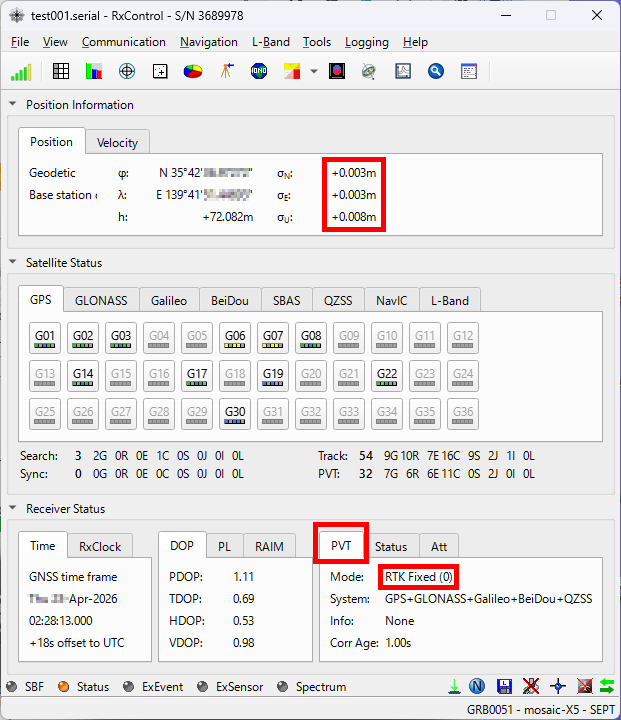Open the grid table view icon
Screen dimensions: 621x720
pyautogui.click(x=61, y=71)
